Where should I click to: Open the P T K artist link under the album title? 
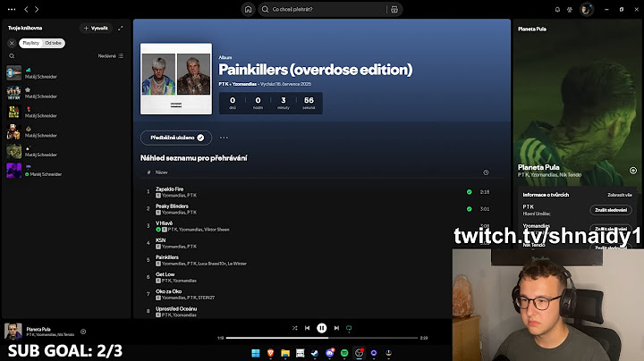pos(224,84)
